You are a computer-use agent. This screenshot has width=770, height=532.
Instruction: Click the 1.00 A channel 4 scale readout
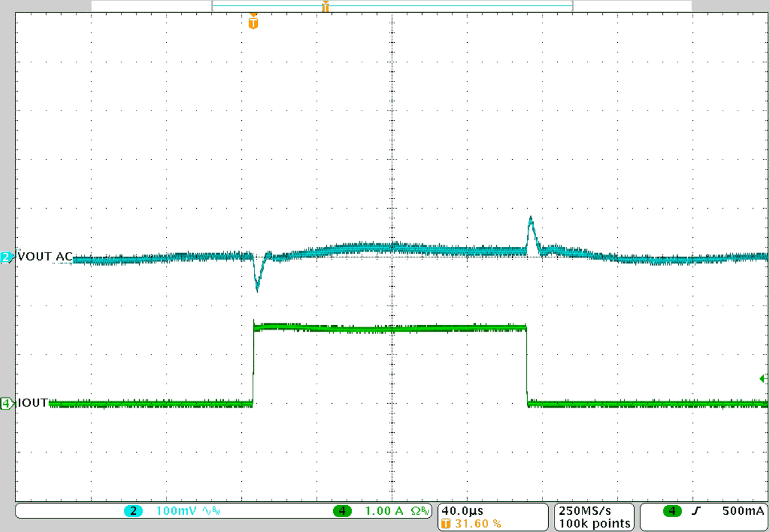[x=383, y=511]
